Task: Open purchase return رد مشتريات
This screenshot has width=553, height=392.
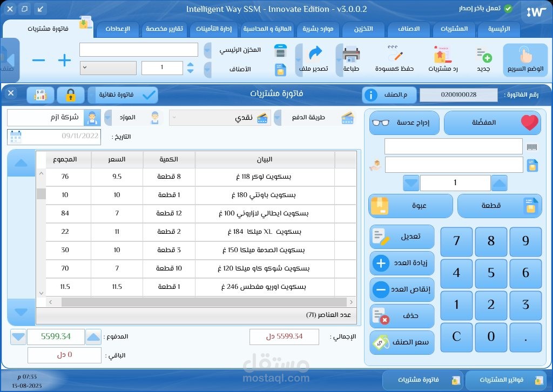Action: 443,60
